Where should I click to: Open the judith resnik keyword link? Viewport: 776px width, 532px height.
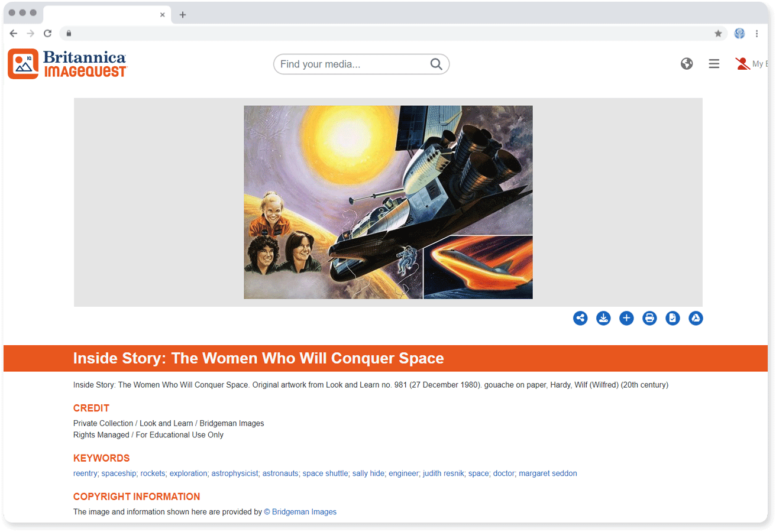click(444, 473)
